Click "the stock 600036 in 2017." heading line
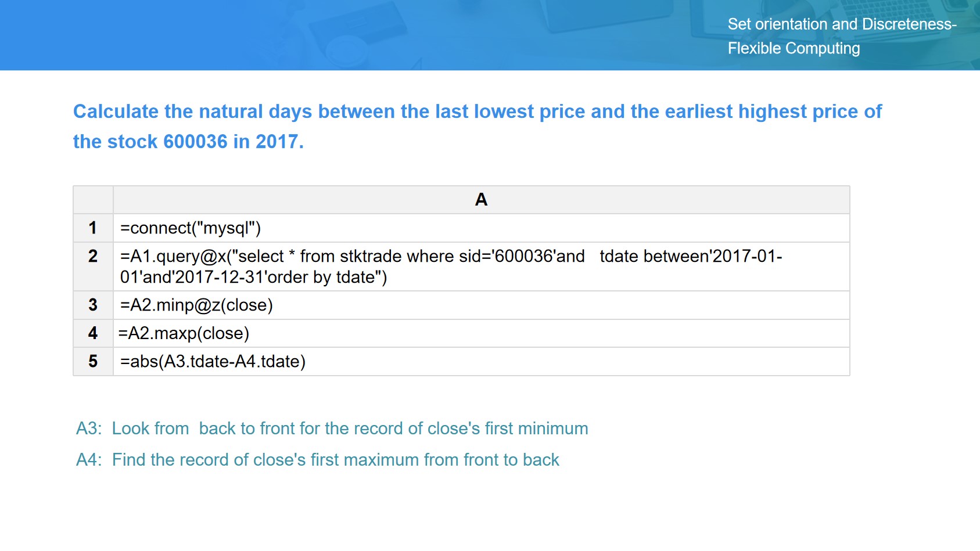 tap(188, 142)
